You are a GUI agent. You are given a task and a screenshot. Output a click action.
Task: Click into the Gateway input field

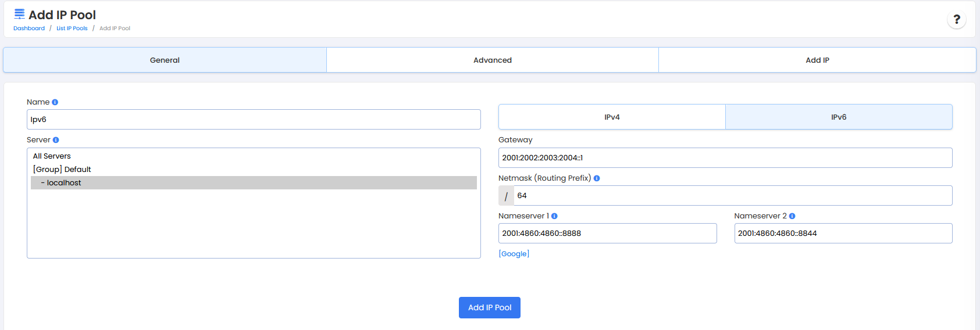tap(725, 158)
